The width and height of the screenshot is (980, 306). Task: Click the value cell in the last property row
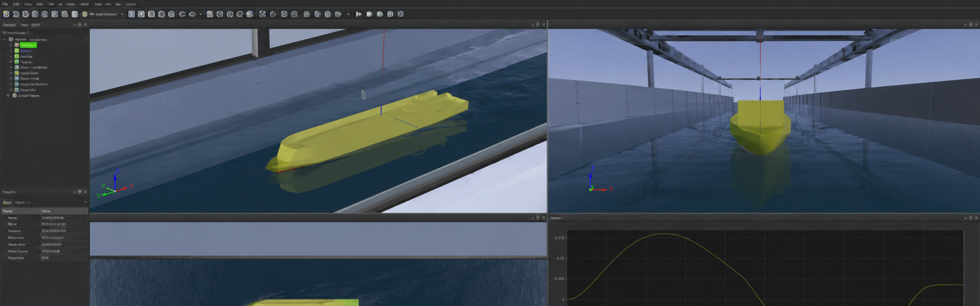click(x=64, y=258)
